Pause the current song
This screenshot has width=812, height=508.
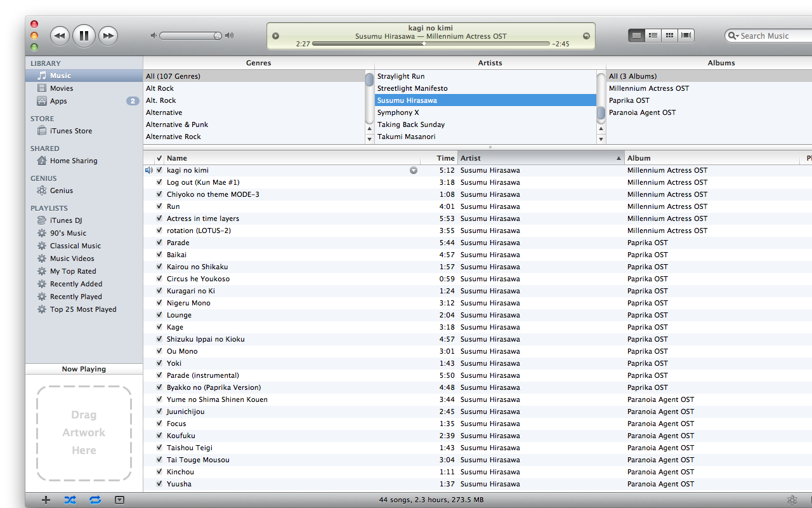click(84, 36)
